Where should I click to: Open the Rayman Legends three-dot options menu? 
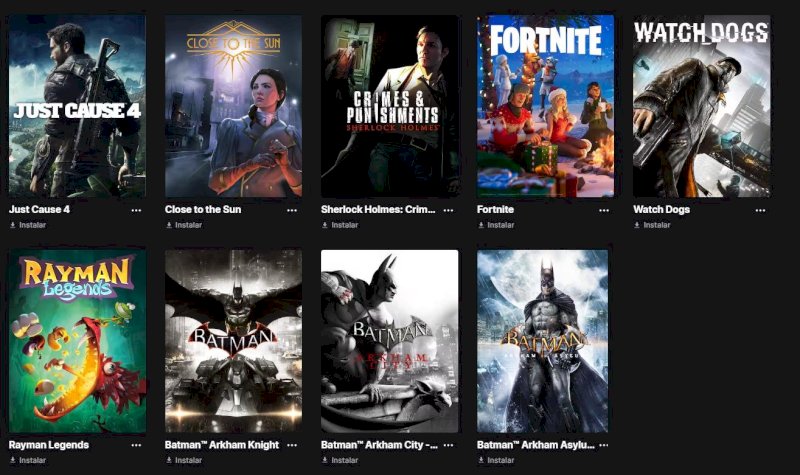(136, 445)
